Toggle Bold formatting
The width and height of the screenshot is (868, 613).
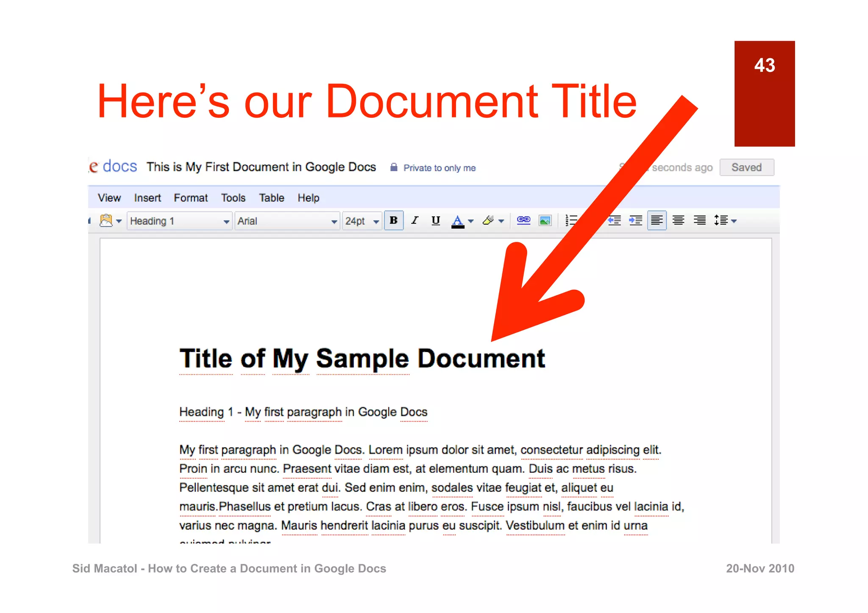(394, 220)
